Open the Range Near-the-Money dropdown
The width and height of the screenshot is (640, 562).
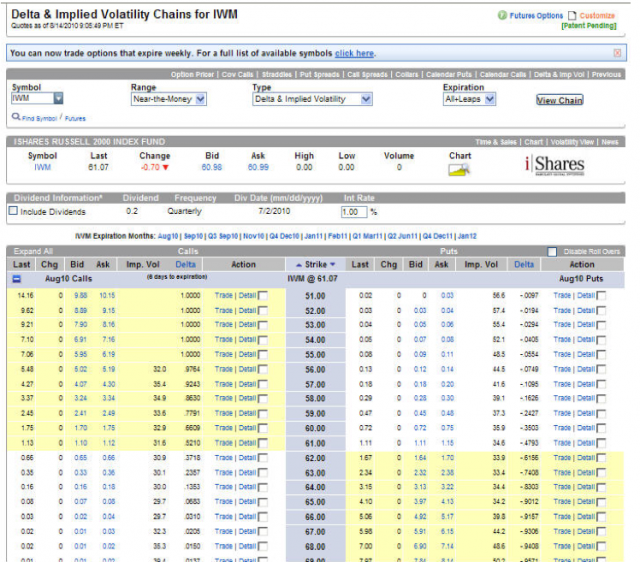tap(200, 99)
